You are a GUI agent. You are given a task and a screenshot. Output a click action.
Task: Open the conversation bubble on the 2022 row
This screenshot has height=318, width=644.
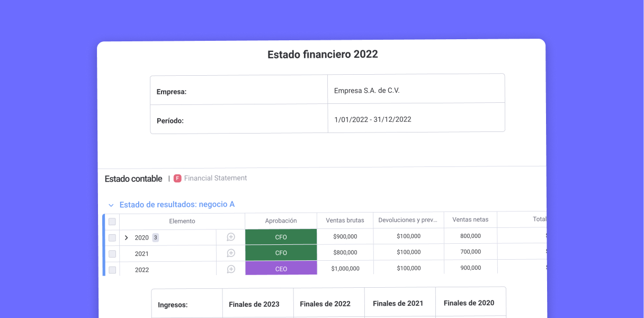coord(230,269)
